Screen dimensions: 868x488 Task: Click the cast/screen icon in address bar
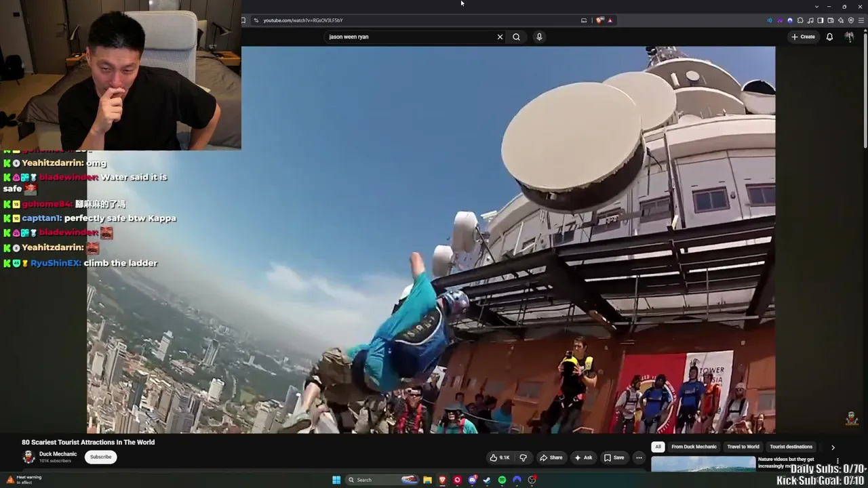[584, 20]
